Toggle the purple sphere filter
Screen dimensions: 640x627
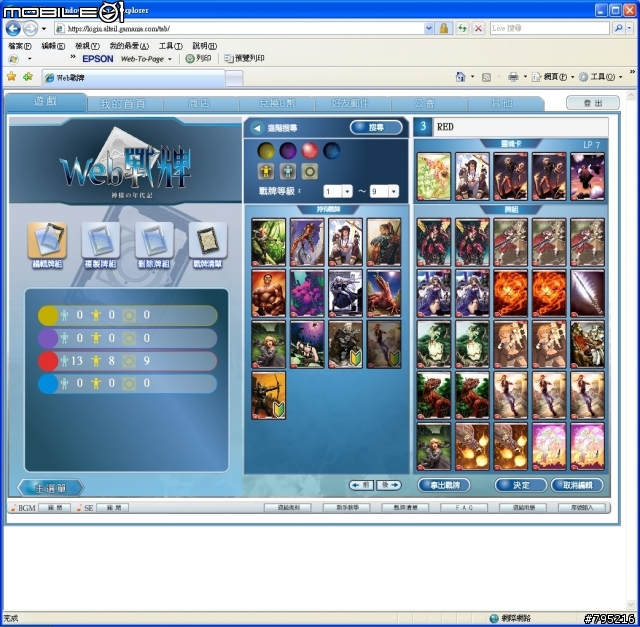(x=288, y=151)
